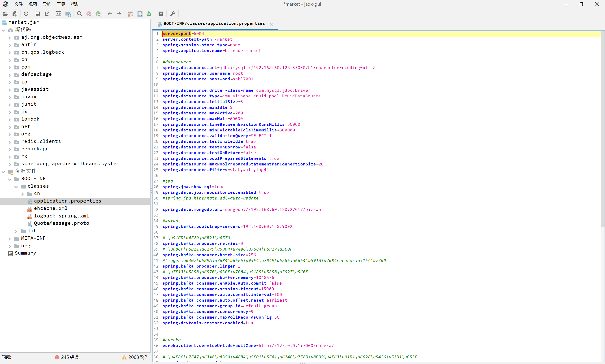The width and height of the screenshot is (605, 364).
Task: Click the spring.datasource.url line
Action: (269, 68)
